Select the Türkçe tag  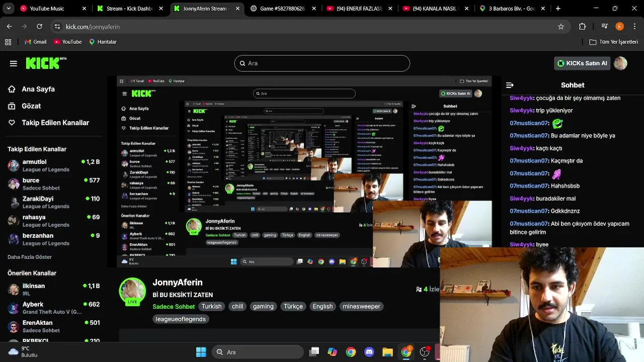(293, 306)
